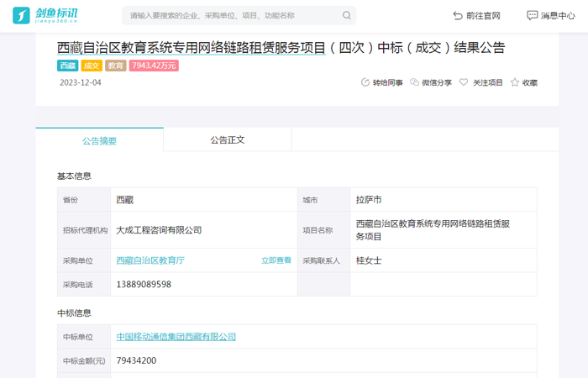The image size is (588, 378).
Task: Open the 消息中心 chat bubble icon
Action: point(532,15)
